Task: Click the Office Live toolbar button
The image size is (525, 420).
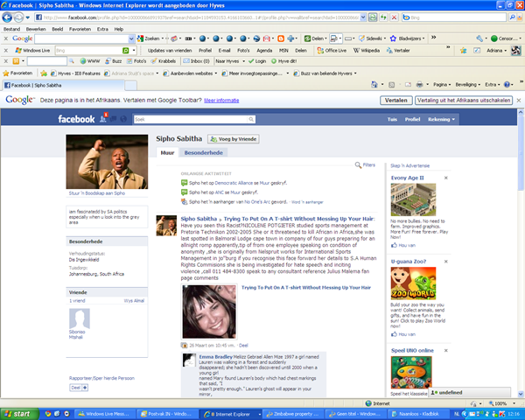Action: pos(332,51)
